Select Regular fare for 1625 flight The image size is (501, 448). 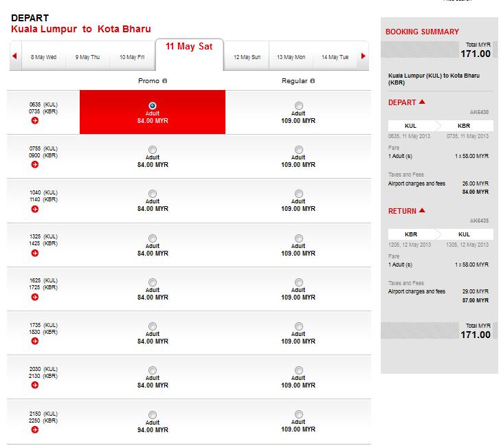[x=299, y=282]
